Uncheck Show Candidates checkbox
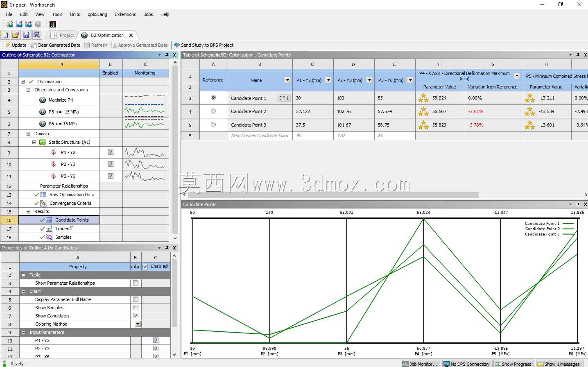Viewport: 588px width, 367px height. click(x=136, y=316)
